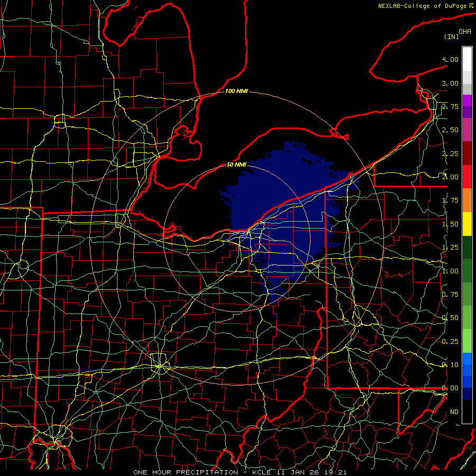
Task: Click the 1.75 legend value
Action: [450, 200]
